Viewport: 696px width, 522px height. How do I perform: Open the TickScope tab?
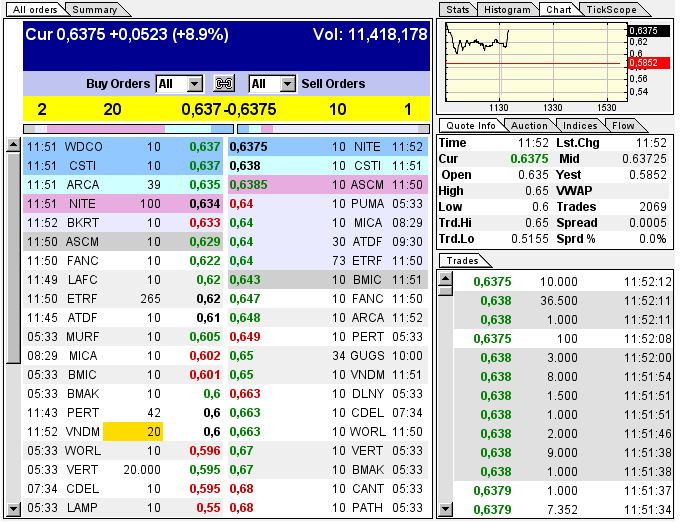(x=611, y=9)
